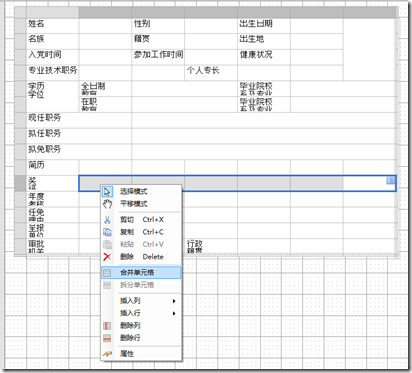Click the scissors icon for 剪切
The width and height of the screenshot is (412, 373).
click(107, 220)
